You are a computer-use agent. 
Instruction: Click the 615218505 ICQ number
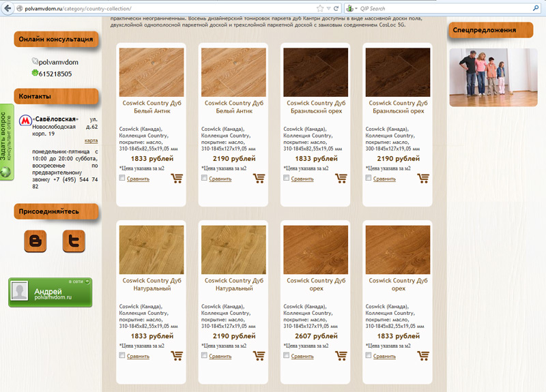(55, 74)
